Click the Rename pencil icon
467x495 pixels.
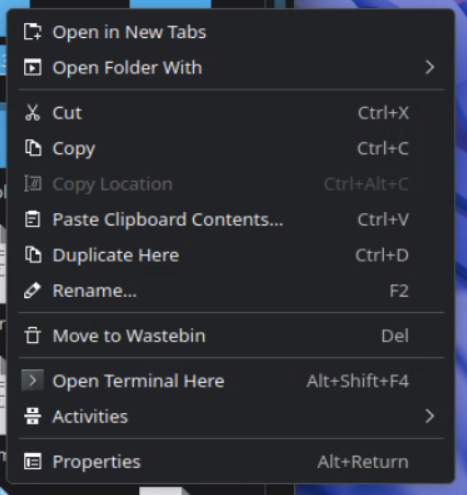coord(33,291)
